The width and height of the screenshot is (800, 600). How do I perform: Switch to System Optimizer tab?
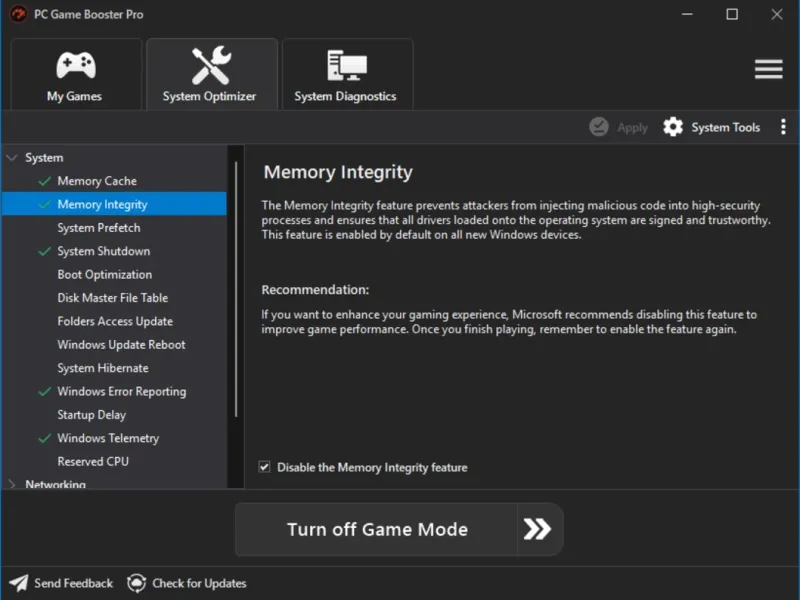[x=212, y=74]
